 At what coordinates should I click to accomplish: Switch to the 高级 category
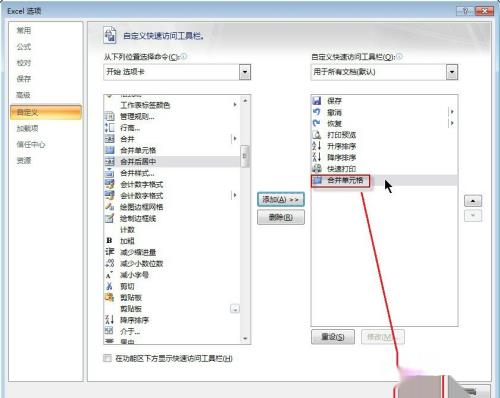coord(24,95)
